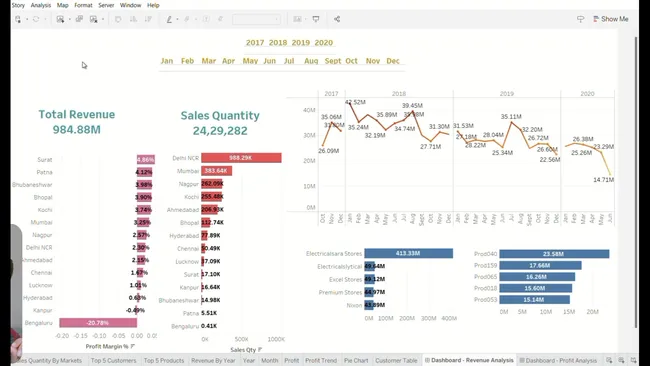650x366 pixels.
Task: Open the Highlight dropdown arrow
Action: point(177,19)
